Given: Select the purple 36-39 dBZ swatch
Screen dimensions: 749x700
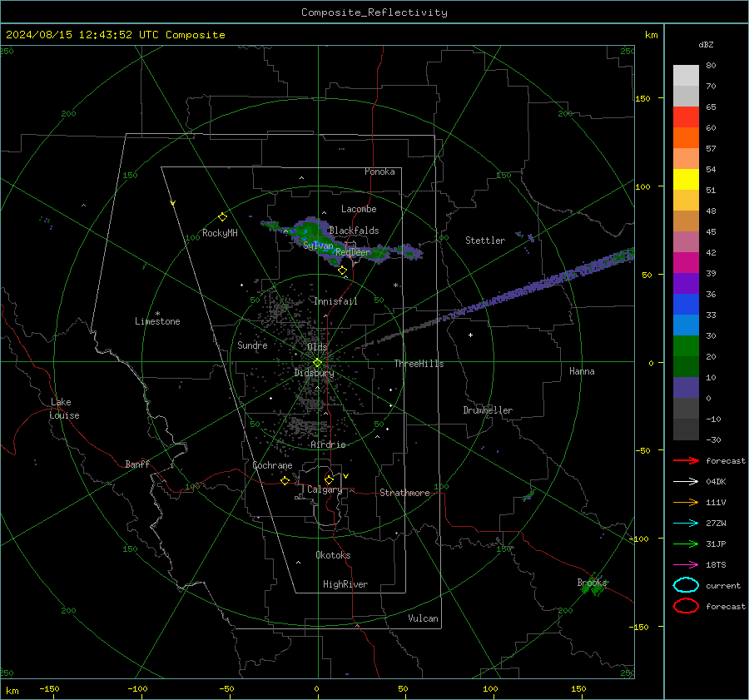Looking at the screenshot, I should point(686,283).
